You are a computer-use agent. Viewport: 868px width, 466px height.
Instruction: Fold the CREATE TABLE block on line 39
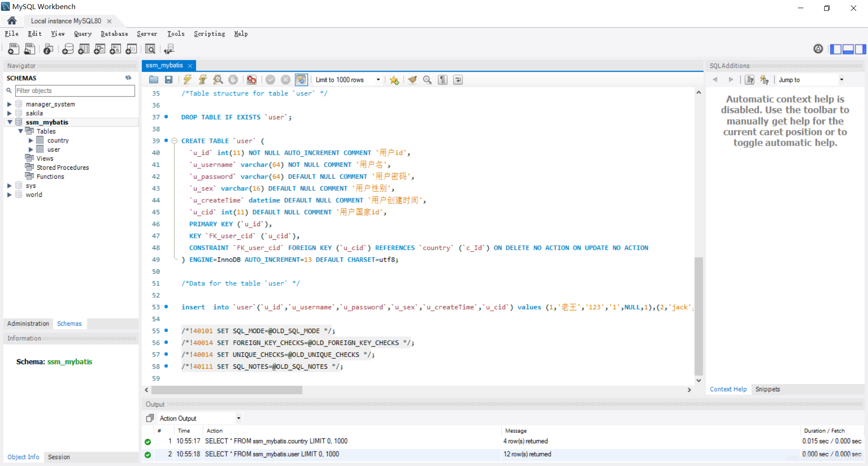pyautogui.click(x=174, y=141)
